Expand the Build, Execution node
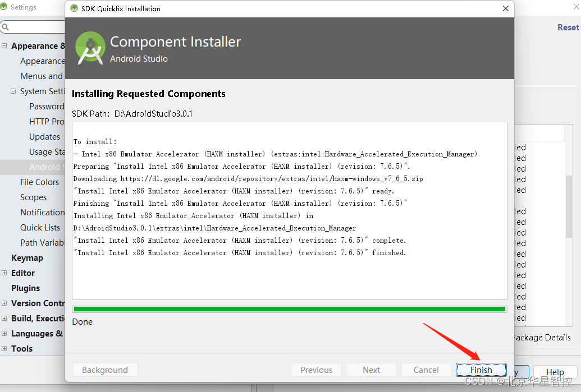Screen dimensions: 581x392 click(4, 319)
